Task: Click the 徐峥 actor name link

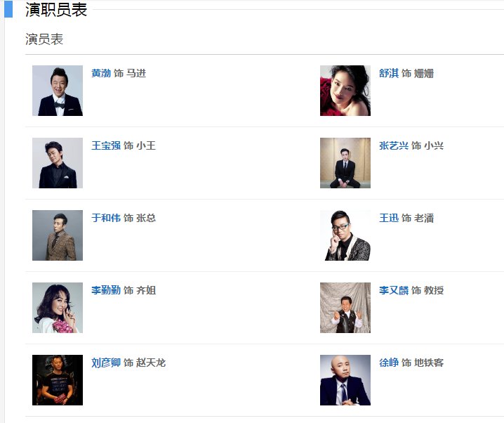Action: (389, 363)
